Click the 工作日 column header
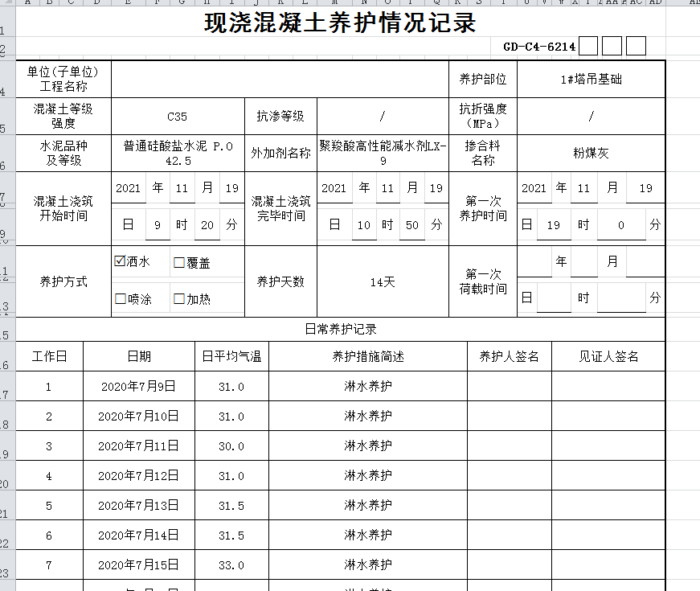This screenshot has width=700, height=591. point(50,356)
